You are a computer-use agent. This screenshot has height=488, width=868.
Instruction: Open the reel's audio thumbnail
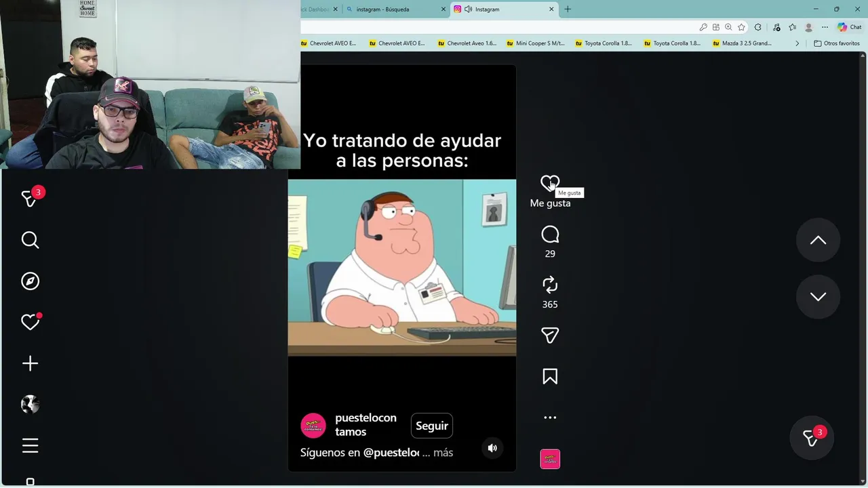point(550,459)
